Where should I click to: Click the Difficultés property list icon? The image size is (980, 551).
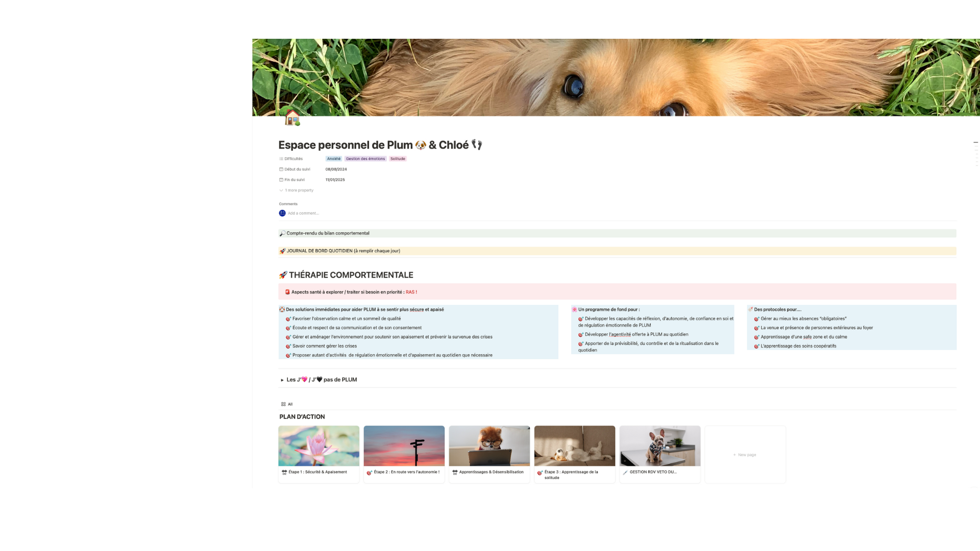point(281,159)
